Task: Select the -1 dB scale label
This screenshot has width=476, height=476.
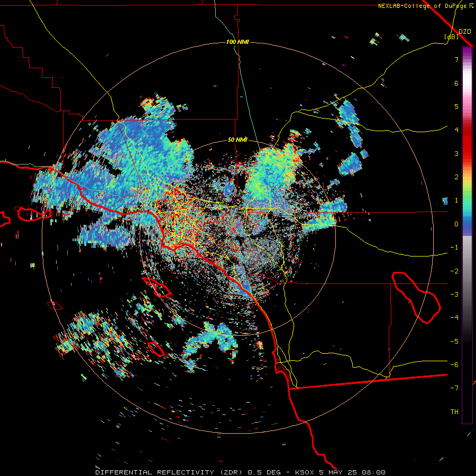Action: click(454, 248)
